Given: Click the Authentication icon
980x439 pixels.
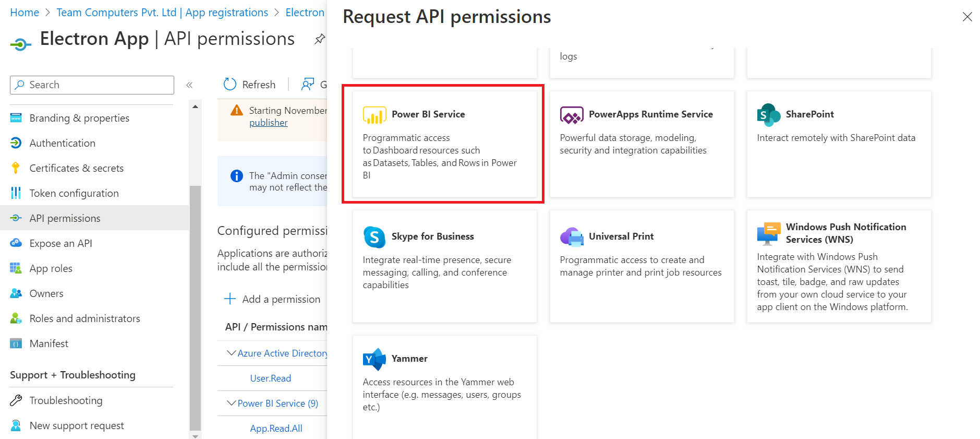Looking at the screenshot, I should tap(16, 143).
